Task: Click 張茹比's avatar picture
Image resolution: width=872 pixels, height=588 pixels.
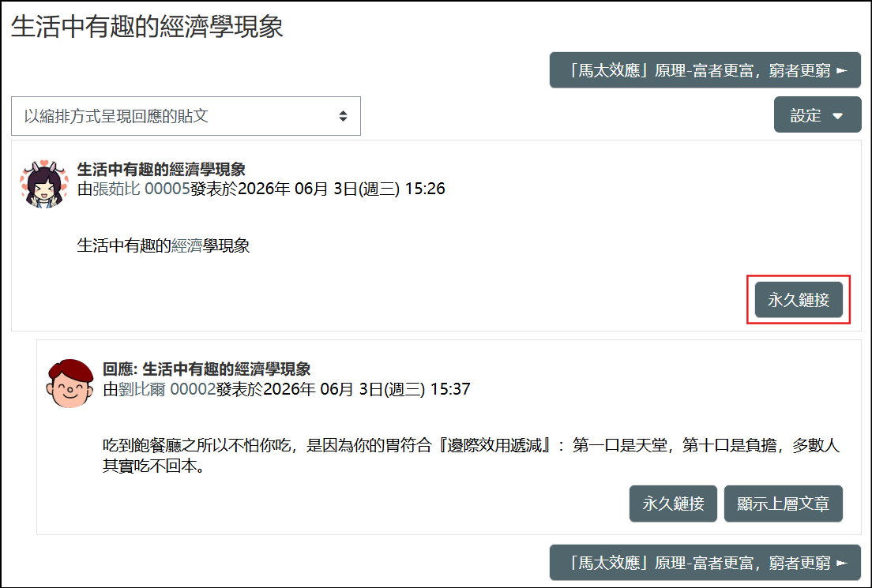Action: point(44,184)
